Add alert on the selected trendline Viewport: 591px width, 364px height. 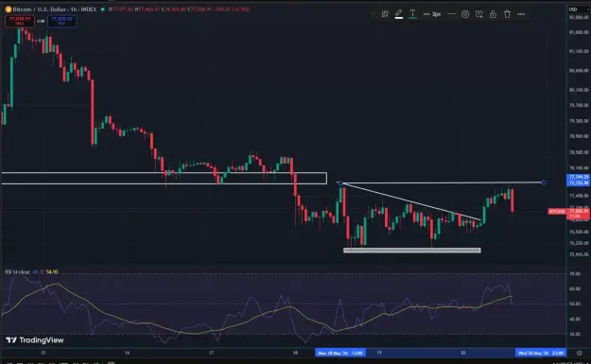[x=479, y=14]
